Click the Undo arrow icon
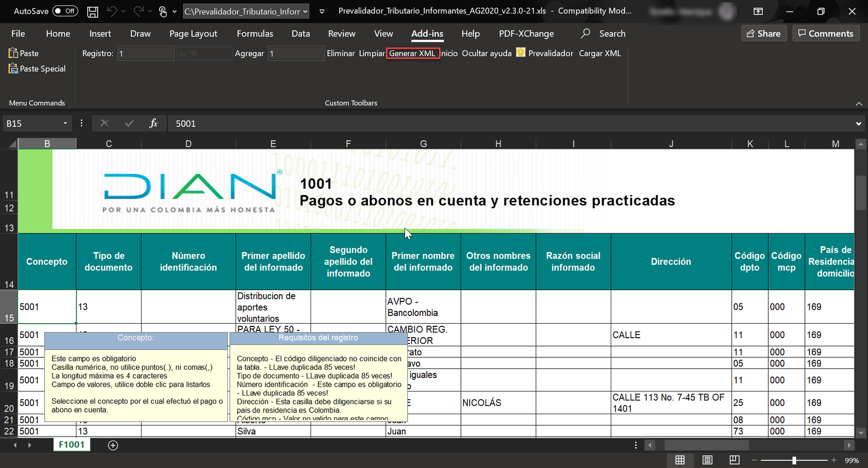The width and height of the screenshot is (868, 468). (112, 11)
